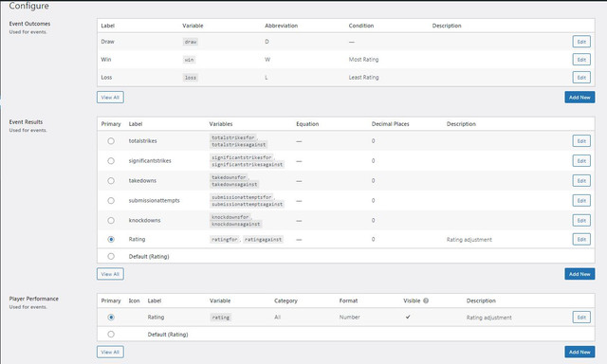Click Event Results 'Rating adjustment' description
Image resolution: width=607 pixels, height=364 pixels.
(x=469, y=240)
